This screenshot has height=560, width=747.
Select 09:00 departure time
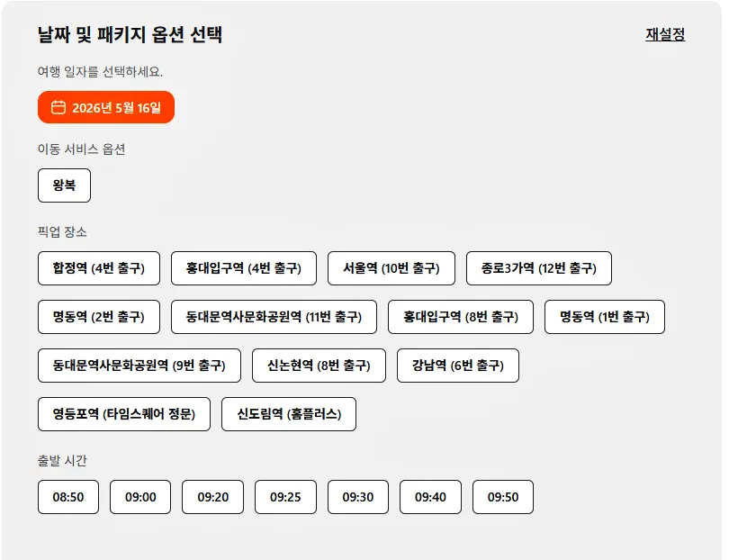click(x=140, y=497)
